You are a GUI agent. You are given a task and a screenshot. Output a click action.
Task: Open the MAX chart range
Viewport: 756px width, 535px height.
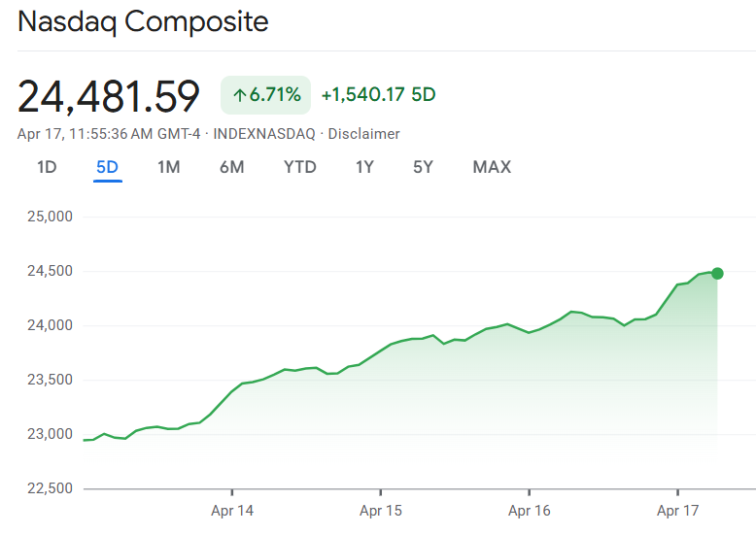pos(492,167)
